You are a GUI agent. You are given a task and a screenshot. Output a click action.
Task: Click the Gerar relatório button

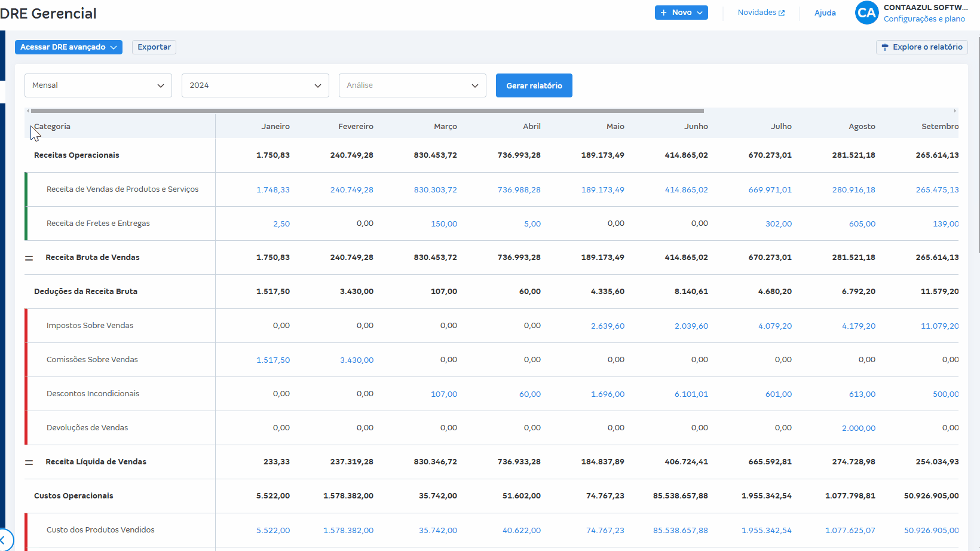coord(534,85)
